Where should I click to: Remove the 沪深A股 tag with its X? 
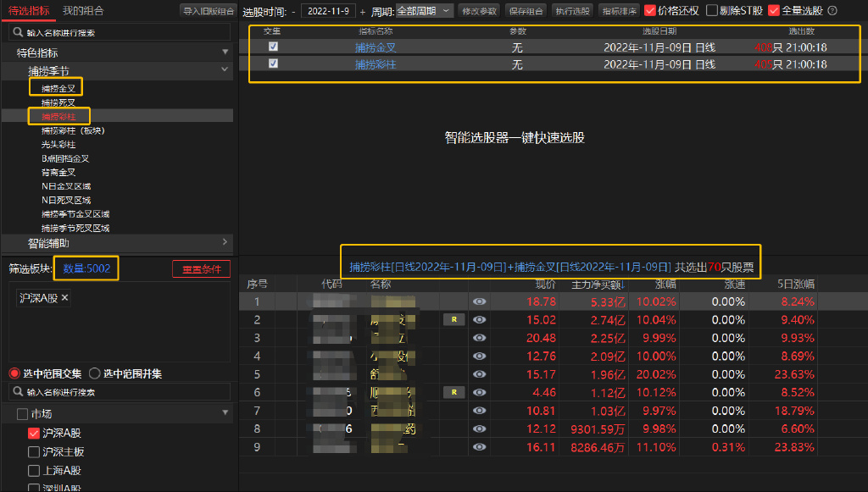pos(65,298)
